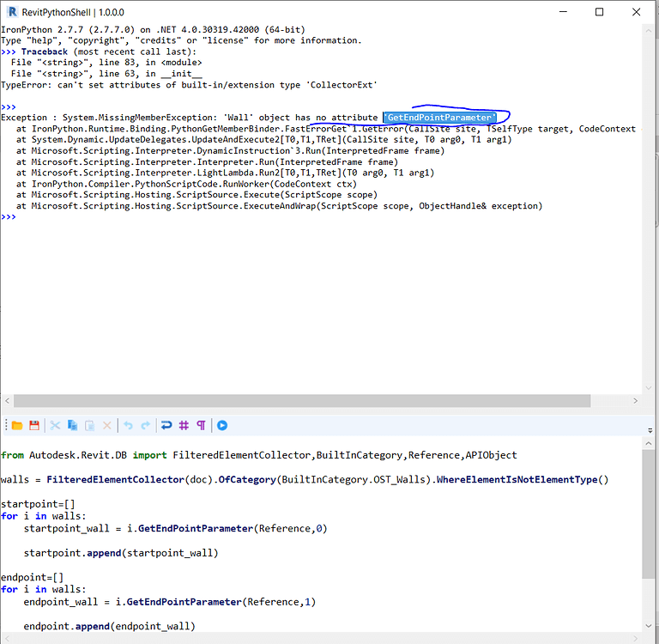659x644 pixels.
Task: Click the Delete X icon in the toolbar
Action: pyautogui.click(x=107, y=425)
